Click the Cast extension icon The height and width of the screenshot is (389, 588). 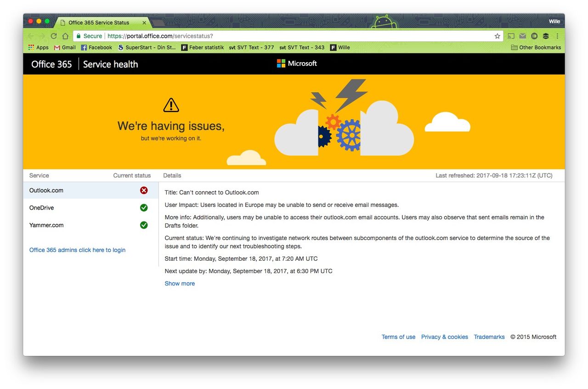click(511, 36)
